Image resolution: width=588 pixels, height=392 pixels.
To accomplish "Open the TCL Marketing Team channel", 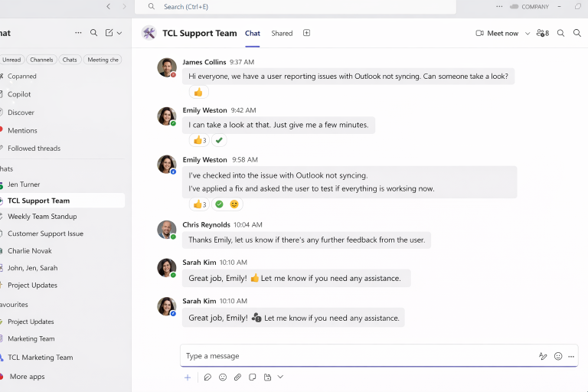I will pos(41,358).
